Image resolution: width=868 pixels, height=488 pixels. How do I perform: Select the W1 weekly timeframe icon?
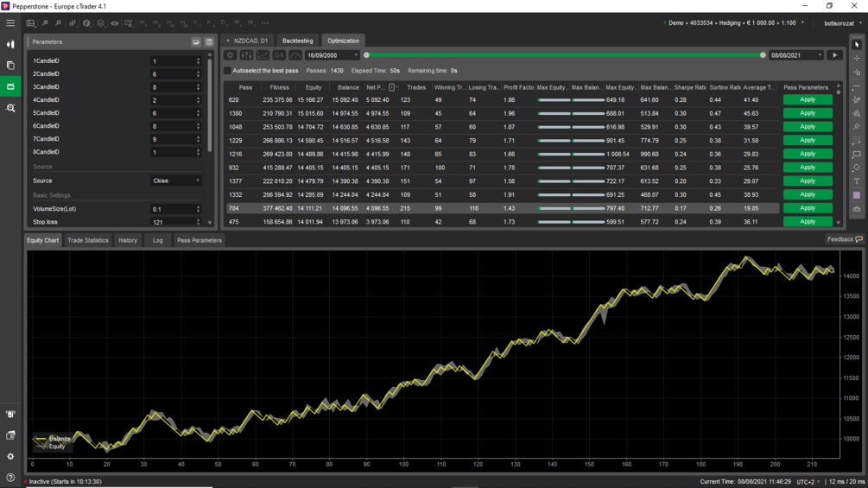coord(238,23)
